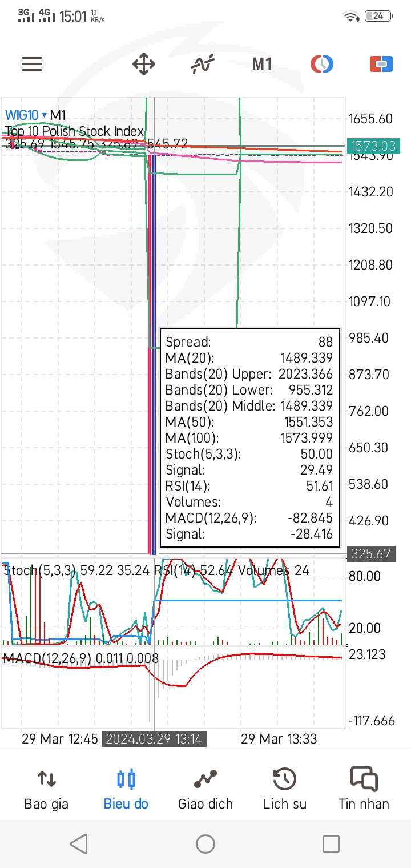Tap the Top 10 Polish Stock Index title
The image size is (411, 868).
74,131
